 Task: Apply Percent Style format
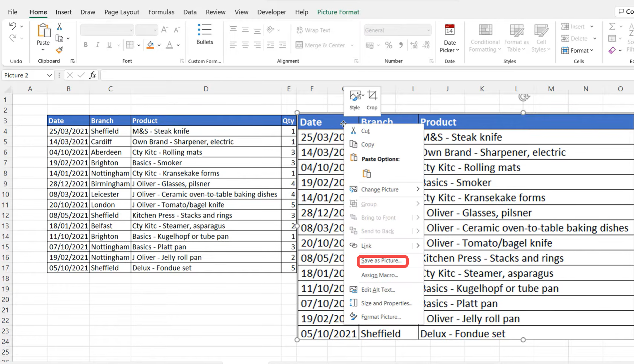coord(388,45)
